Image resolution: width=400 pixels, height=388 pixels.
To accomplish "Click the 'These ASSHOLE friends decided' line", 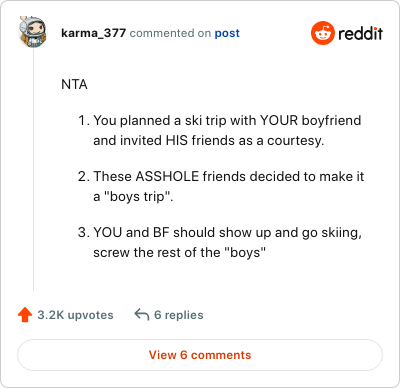I will 229,176.
